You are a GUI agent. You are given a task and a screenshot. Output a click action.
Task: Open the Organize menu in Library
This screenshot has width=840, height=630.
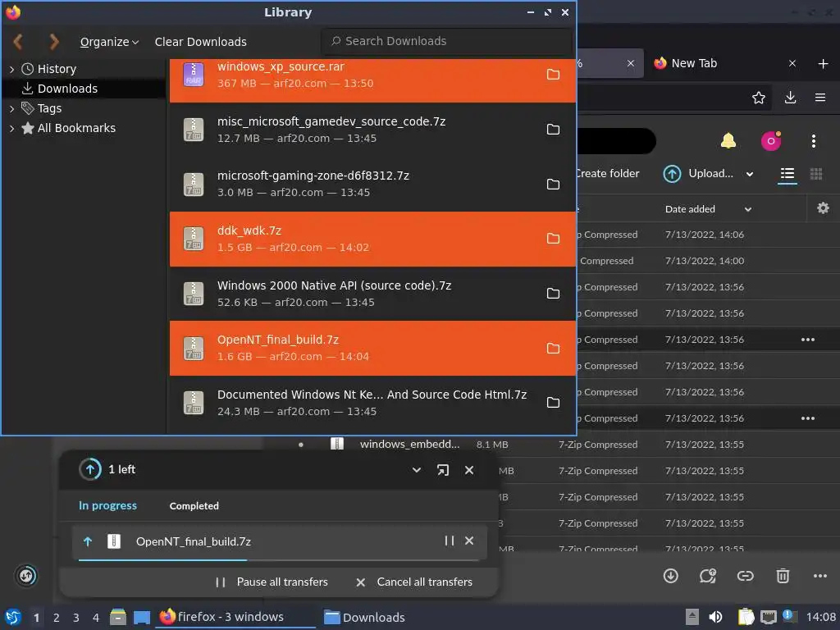(x=109, y=42)
